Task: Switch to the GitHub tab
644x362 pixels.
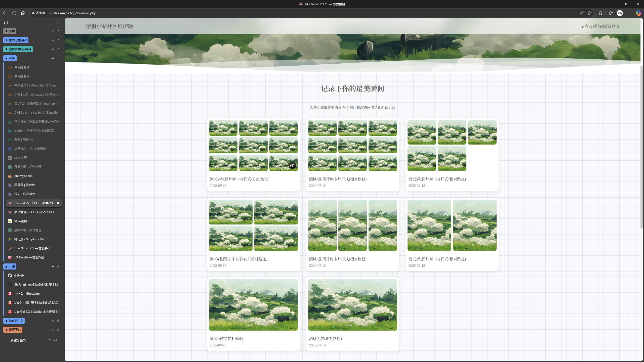Action: pos(19,276)
